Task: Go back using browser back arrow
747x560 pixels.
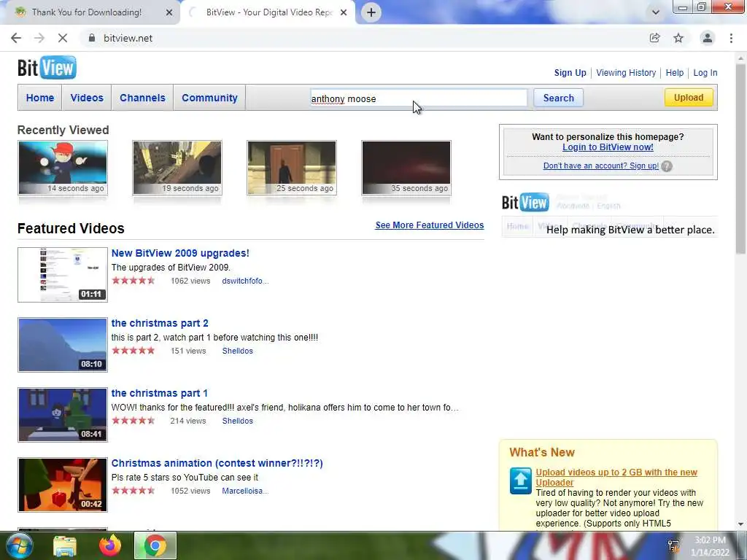Action: pyautogui.click(x=16, y=38)
